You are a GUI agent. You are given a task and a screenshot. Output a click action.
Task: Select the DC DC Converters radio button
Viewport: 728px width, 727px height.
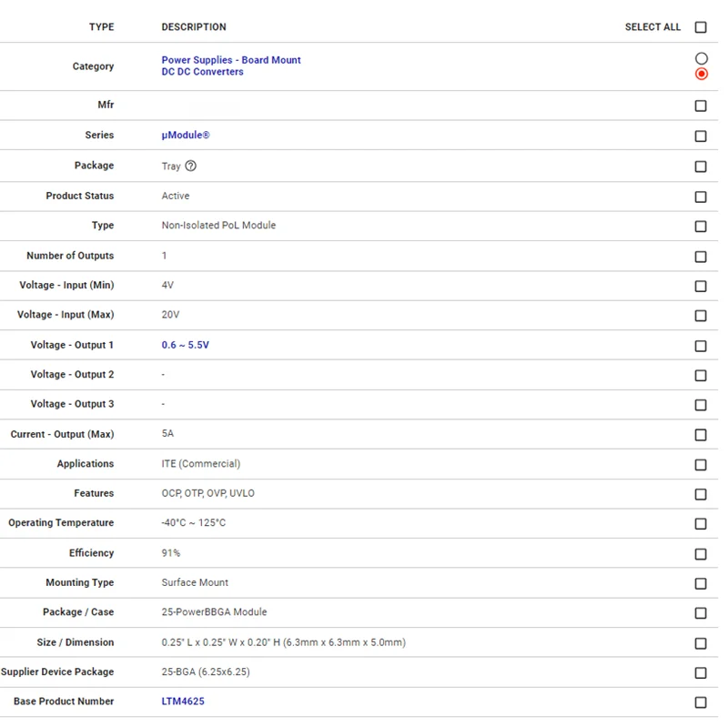click(x=701, y=74)
